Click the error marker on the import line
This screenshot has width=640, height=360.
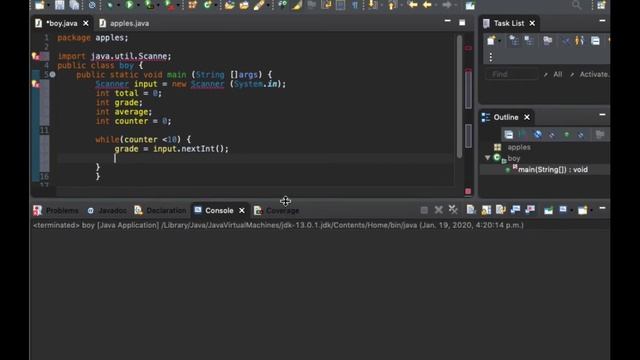point(36,56)
